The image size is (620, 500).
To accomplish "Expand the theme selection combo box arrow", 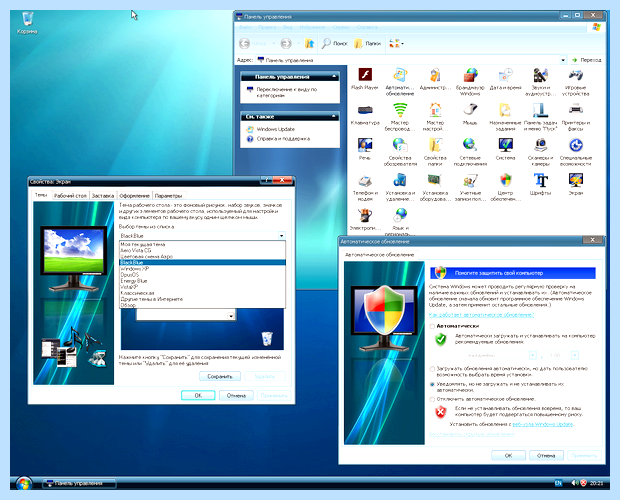I will pyautogui.click(x=282, y=236).
